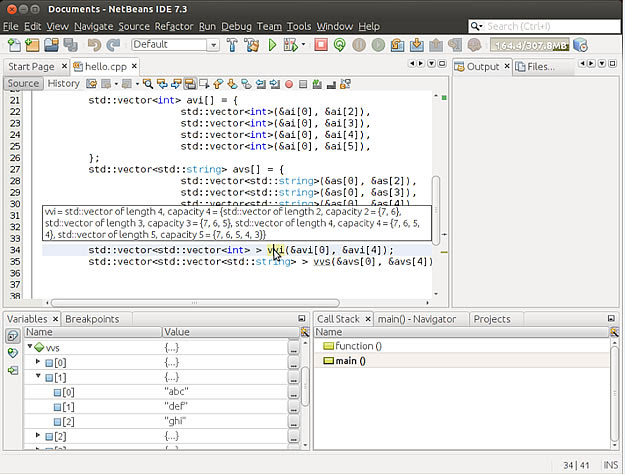Open the Refactor menu
Image resolution: width=625 pixels, height=474 pixels.
(174, 26)
